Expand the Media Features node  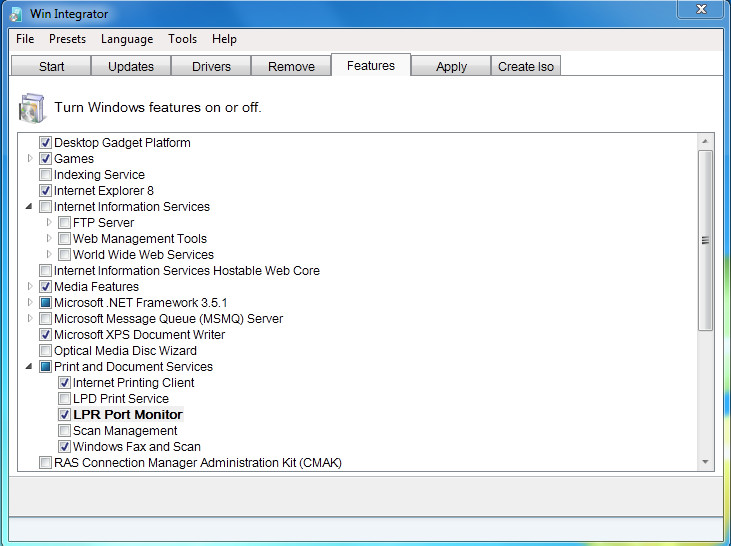pos(30,287)
